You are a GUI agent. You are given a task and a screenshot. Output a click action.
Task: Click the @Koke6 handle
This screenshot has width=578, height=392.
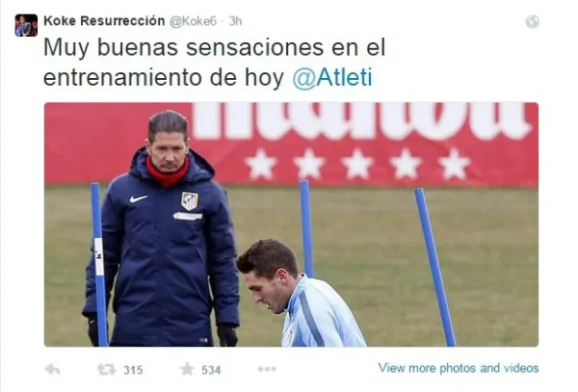pos(193,21)
